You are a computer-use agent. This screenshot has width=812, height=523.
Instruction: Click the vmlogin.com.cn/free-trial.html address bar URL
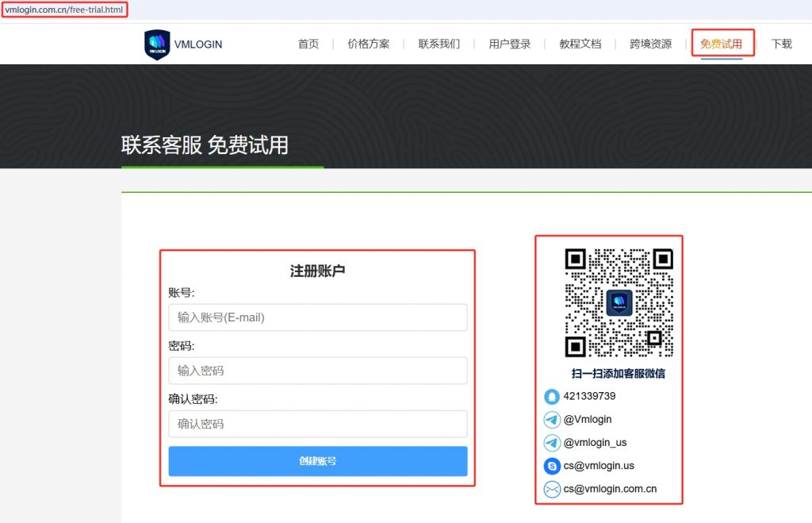(64, 10)
